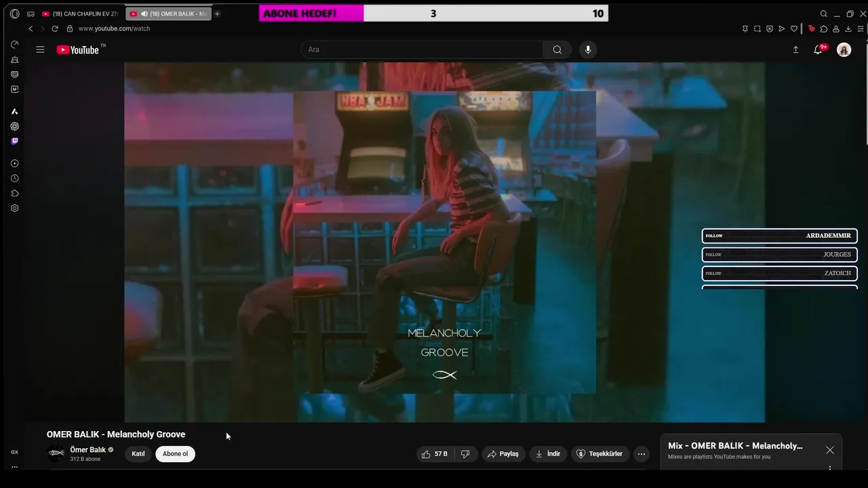This screenshot has width=868, height=488.
Task: Open the M panel in sidebar
Action: coord(14,89)
